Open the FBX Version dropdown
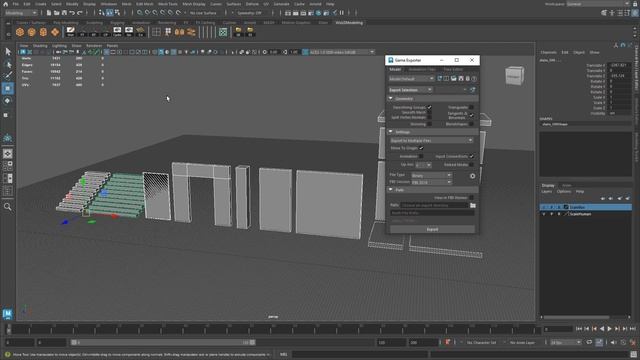Screen dimensions: 640x360 [x=431, y=182]
